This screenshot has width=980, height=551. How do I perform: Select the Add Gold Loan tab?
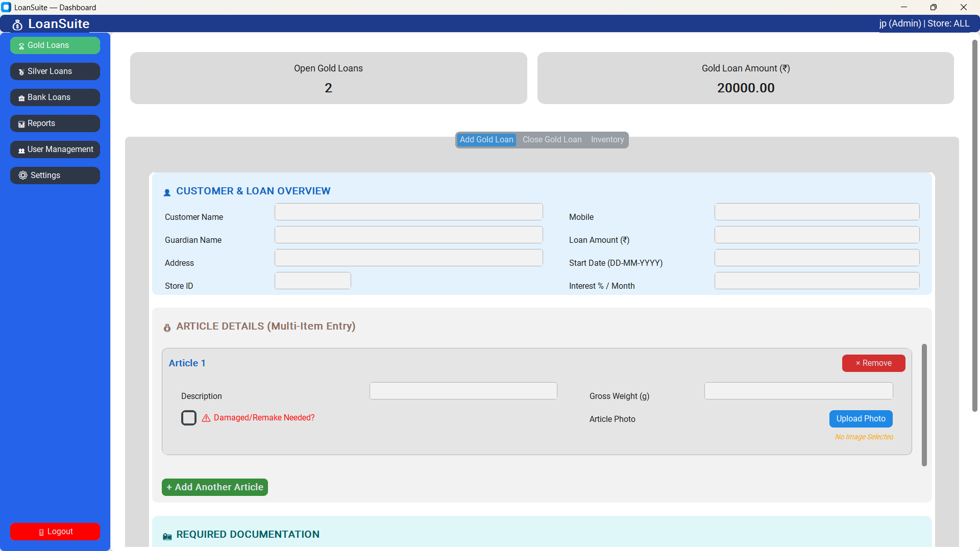click(485, 139)
